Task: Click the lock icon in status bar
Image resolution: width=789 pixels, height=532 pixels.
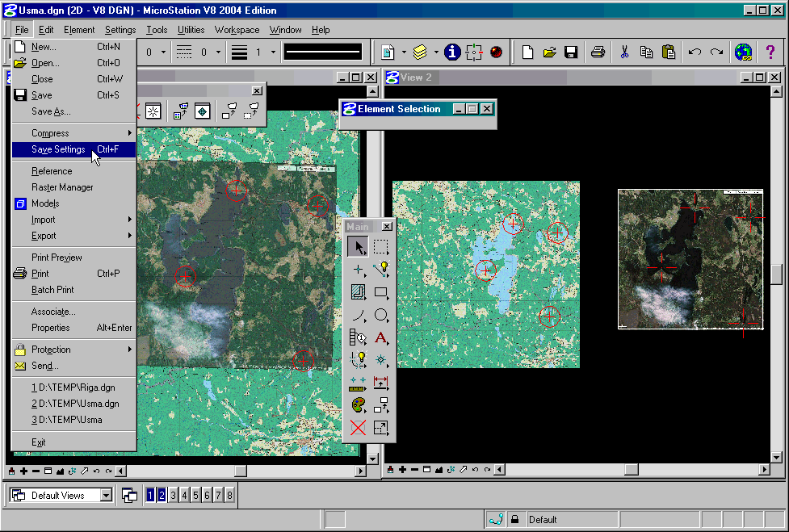Action: click(514, 519)
